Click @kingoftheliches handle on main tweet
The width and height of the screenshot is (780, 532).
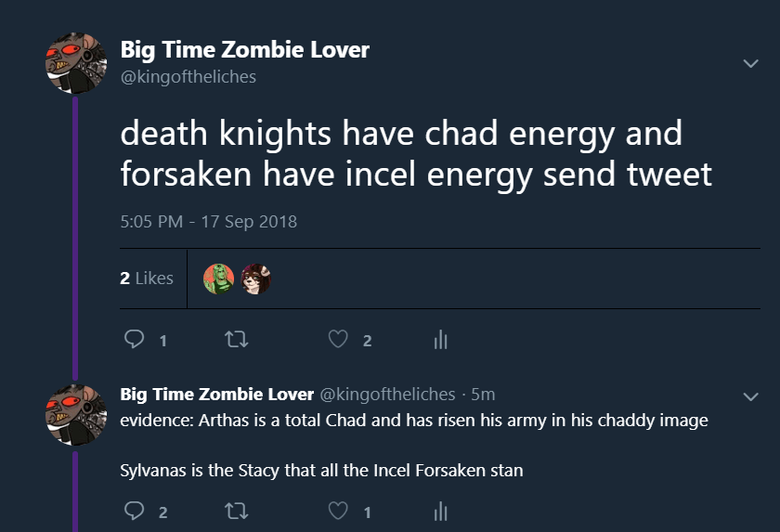188,76
